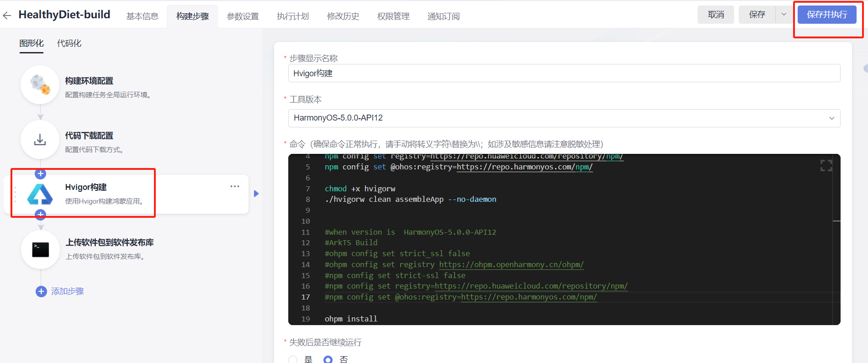868x363 pixels.
Task: Open the 参数设置 tab
Action: 243,16
